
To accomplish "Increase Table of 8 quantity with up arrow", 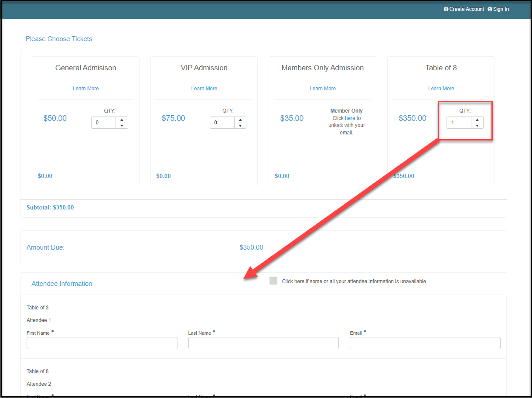I will coord(477,120).
